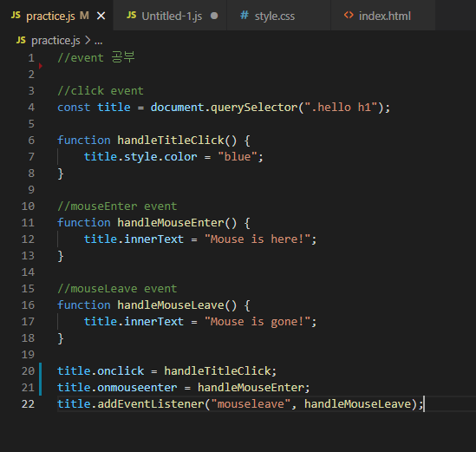The image size is (476, 452).
Task: Switch to the practice.js tab
Action: coord(56,16)
